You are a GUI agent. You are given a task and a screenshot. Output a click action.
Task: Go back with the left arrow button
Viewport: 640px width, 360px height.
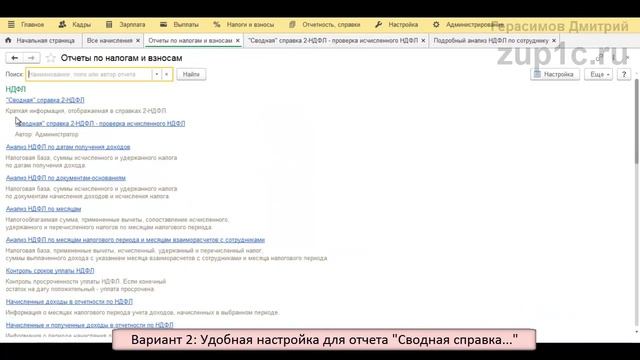click(x=14, y=58)
